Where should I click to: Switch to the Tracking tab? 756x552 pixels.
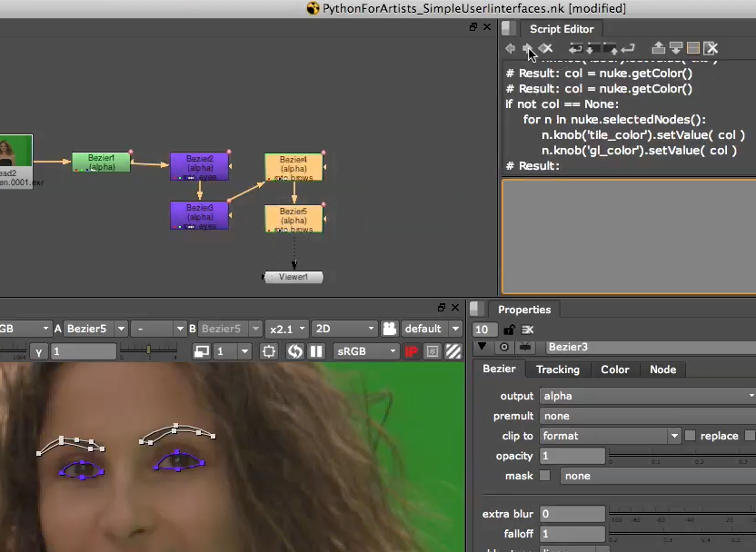(x=557, y=370)
